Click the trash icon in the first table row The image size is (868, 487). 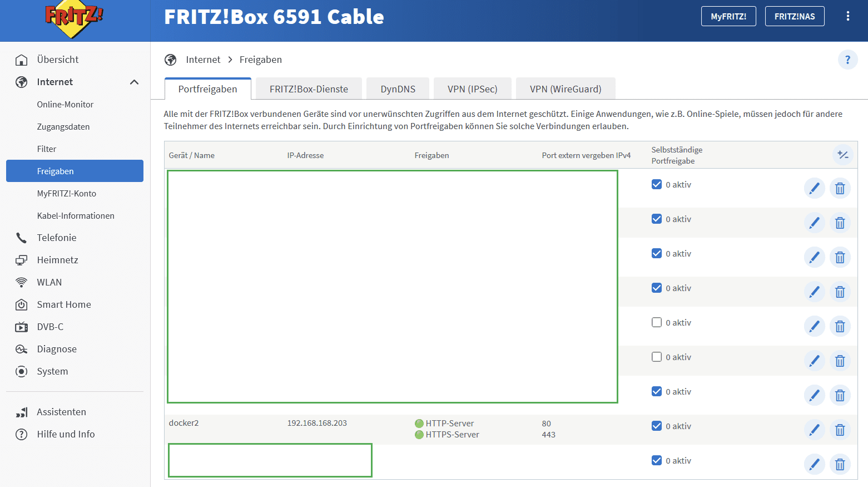pos(840,188)
